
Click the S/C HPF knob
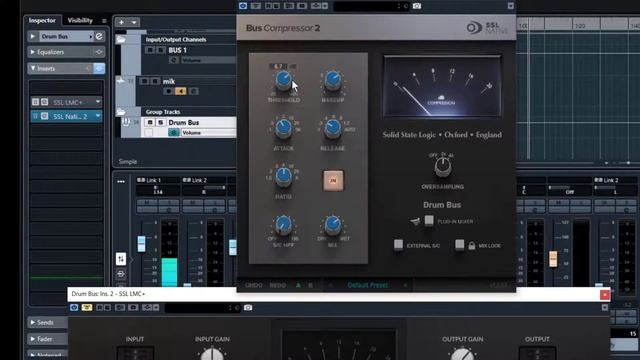coord(283,225)
